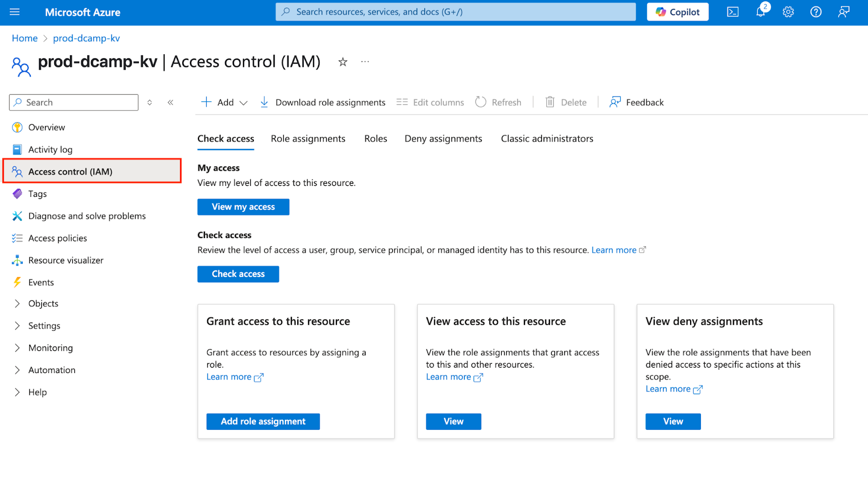The image size is (868, 482).
Task: Click prod-dcamp-kv breadcrumb link
Action: [86, 38]
